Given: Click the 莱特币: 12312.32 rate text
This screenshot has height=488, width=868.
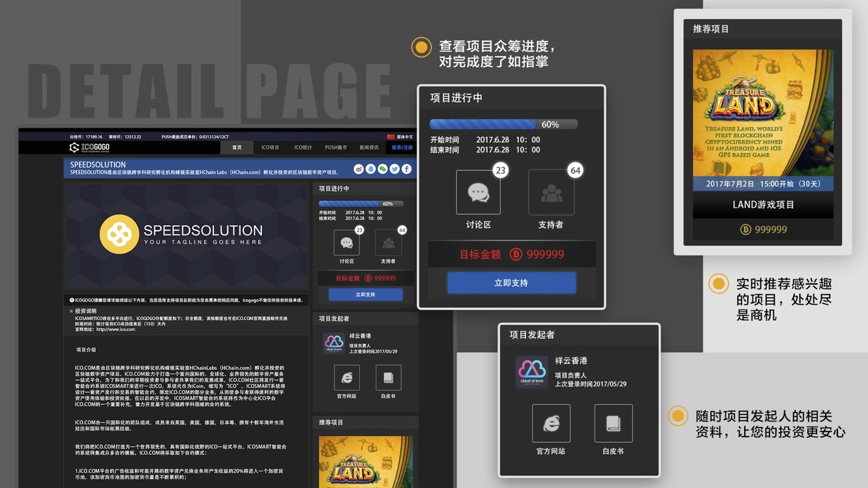Looking at the screenshot, I should pyautogui.click(x=125, y=137).
